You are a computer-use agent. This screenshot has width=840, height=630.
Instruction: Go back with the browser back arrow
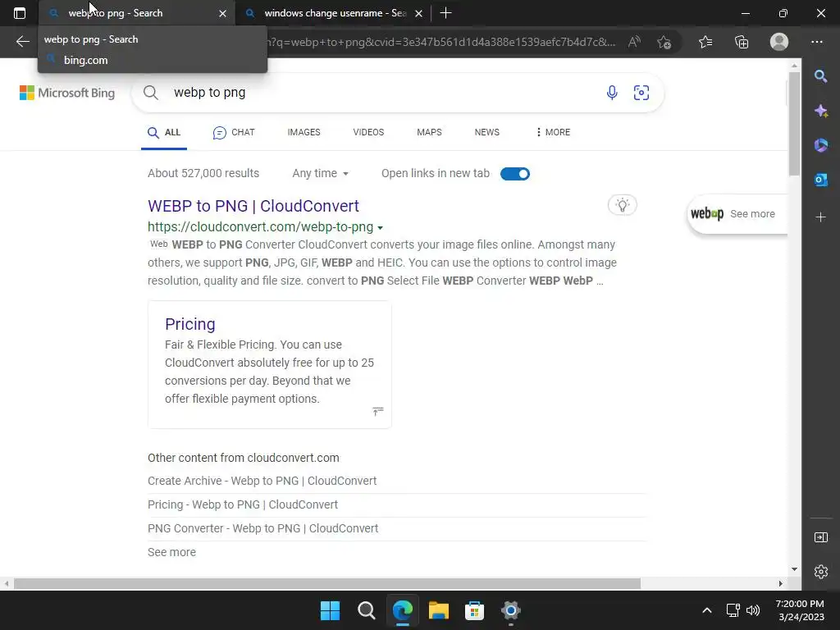point(22,42)
